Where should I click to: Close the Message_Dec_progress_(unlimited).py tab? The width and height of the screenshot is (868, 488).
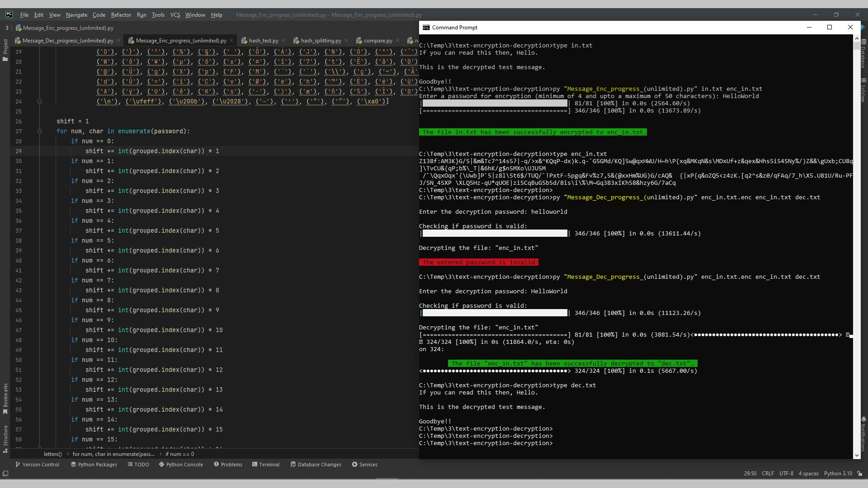[x=119, y=41]
